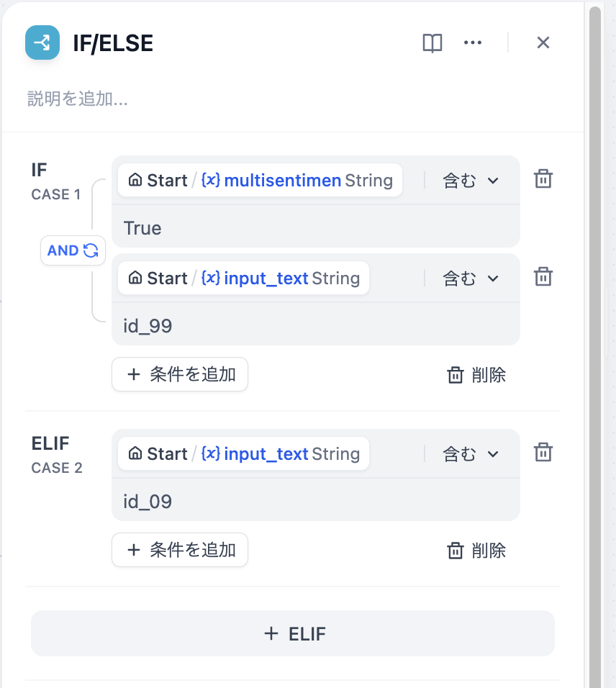
Task: Click the id_09 value field
Action: tap(316, 502)
